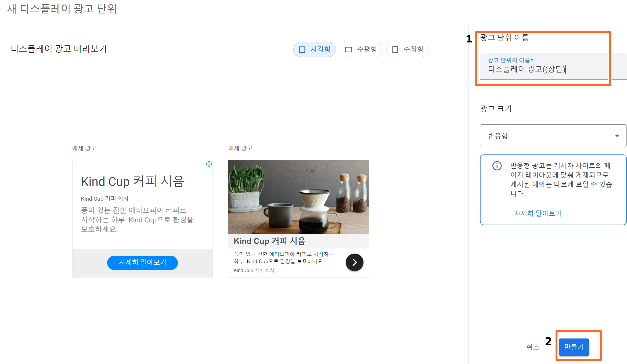The height and width of the screenshot is (364, 627).
Task: Click the info icon on the square example ad
Action: coord(209,164)
